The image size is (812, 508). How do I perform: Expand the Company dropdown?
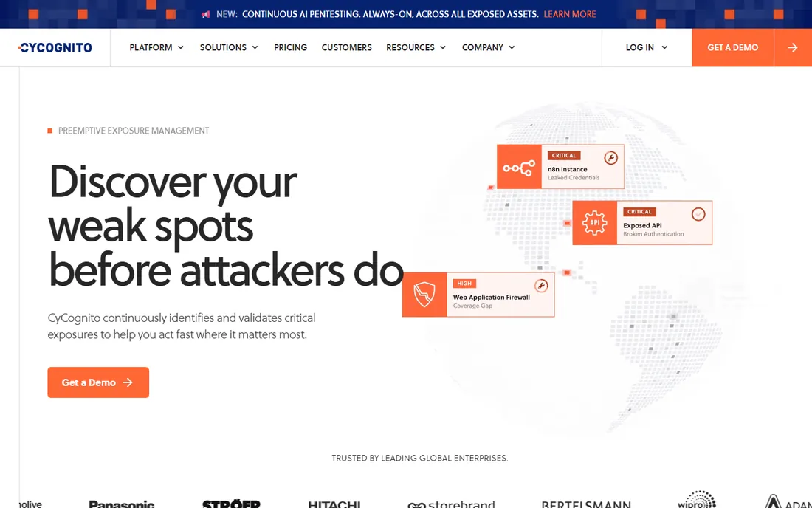click(489, 48)
